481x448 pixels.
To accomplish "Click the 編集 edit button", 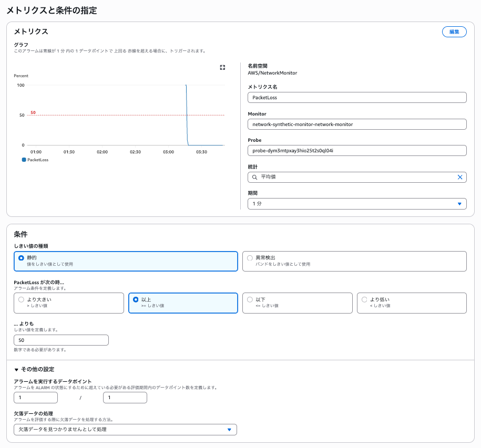I will pos(454,32).
